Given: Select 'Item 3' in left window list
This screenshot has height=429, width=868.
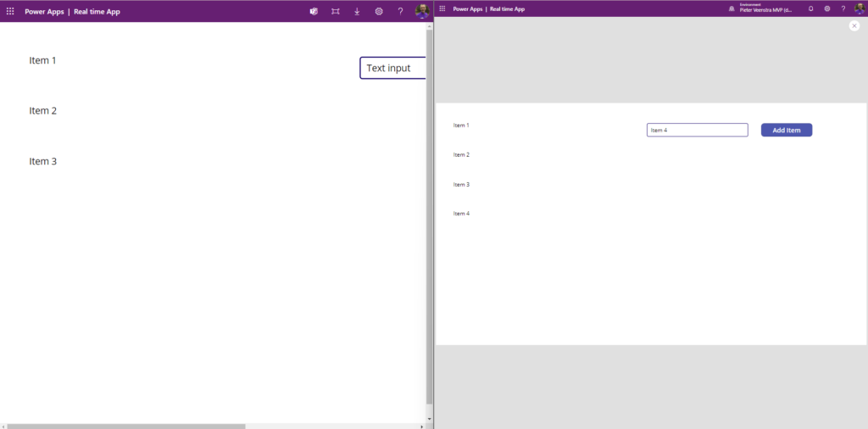Looking at the screenshot, I should click(42, 162).
